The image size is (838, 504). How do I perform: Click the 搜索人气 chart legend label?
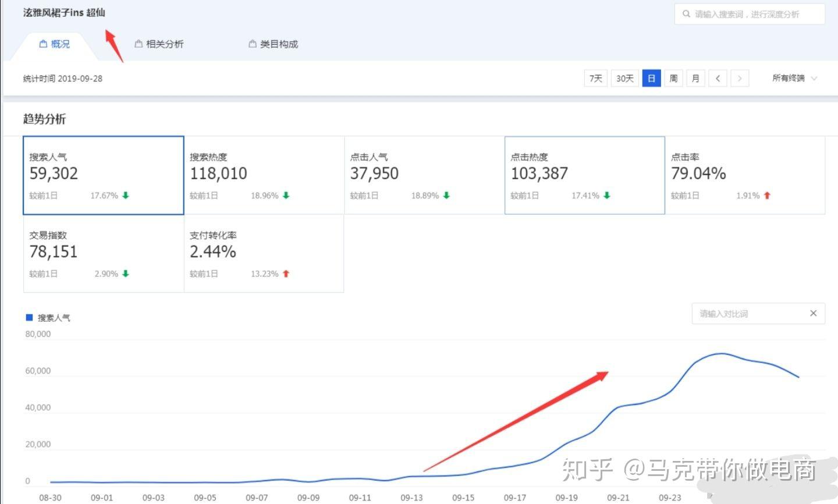[x=54, y=318]
